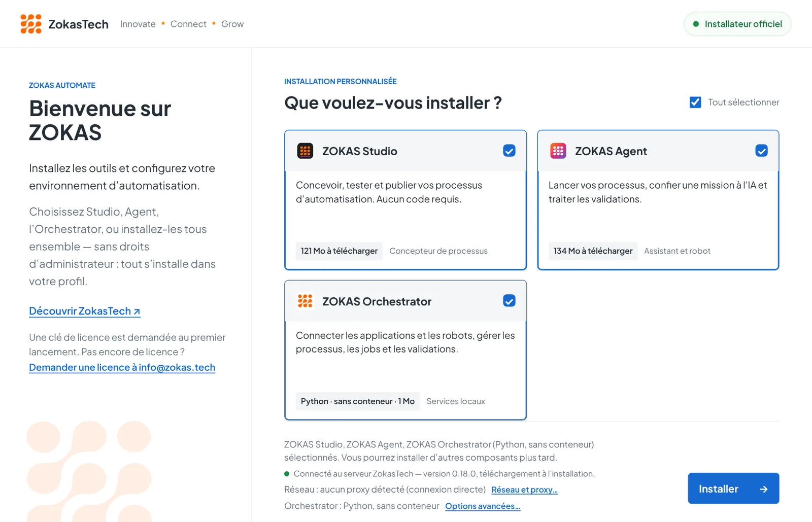Click the ZOKAS Studio description text
Viewport: 812px width, 522px height.
click(x=389, y=192)
